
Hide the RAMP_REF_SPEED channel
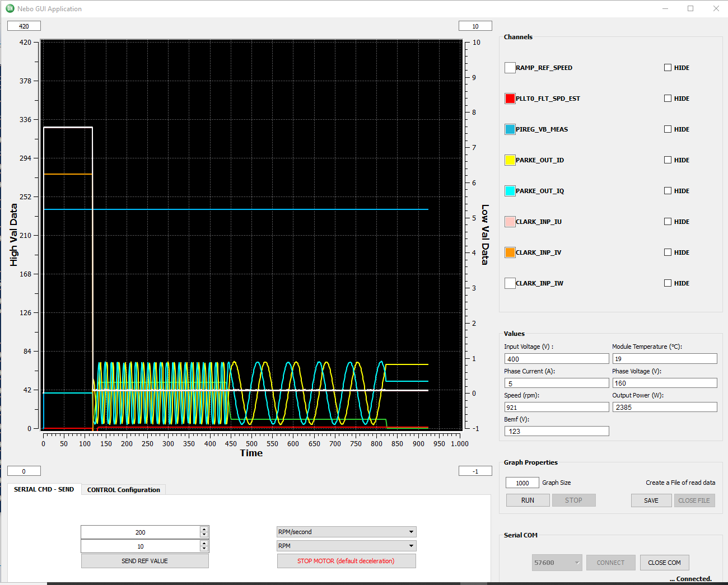click(668, 68)
